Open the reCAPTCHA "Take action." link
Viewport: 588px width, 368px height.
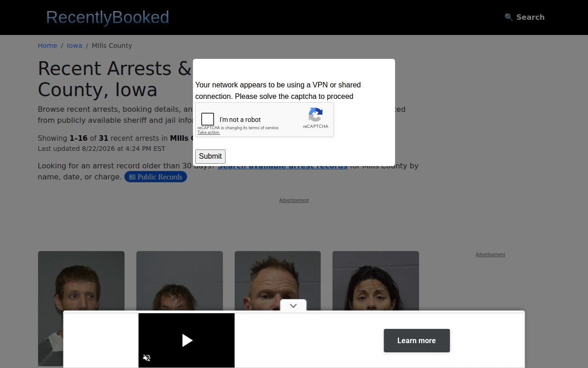209,132
